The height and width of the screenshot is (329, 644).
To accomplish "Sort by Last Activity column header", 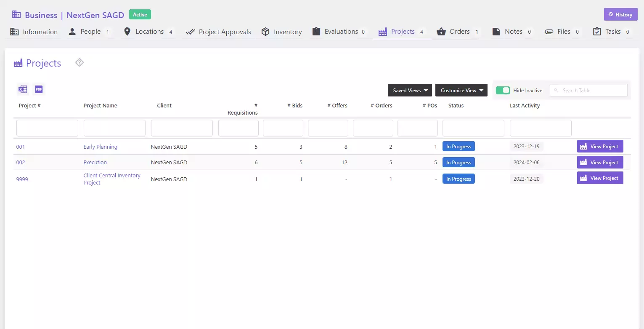I will pyautogui.click(x=525, y=106).
